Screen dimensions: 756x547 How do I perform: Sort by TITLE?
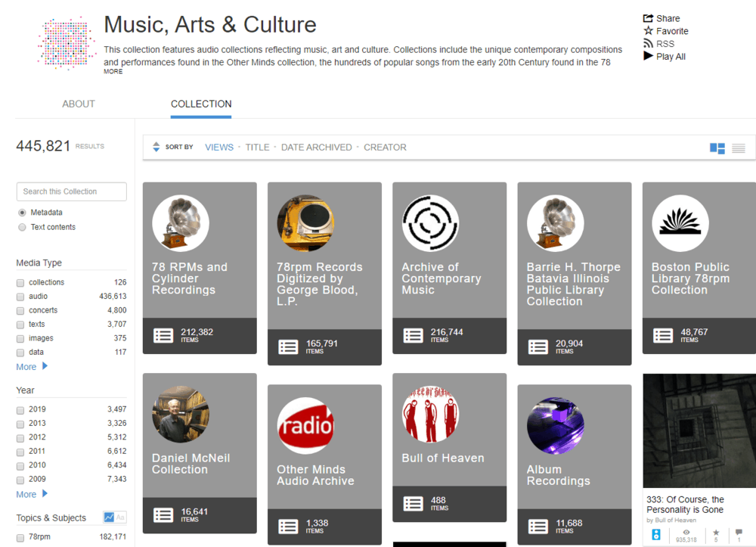click(257, 147)
